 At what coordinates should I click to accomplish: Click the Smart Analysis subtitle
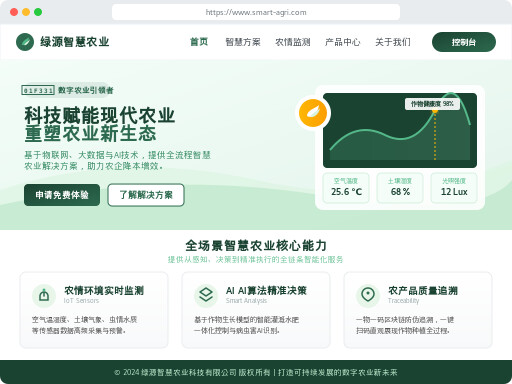click(246, 301)
